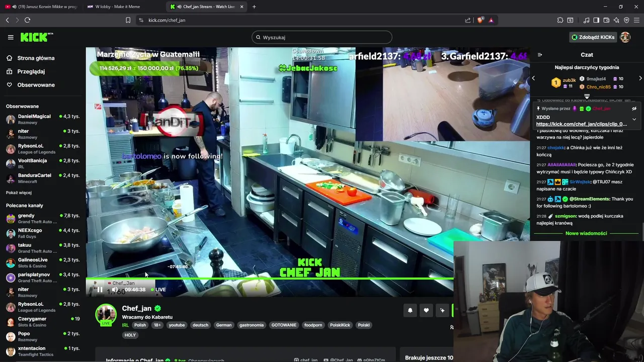Screen dimensions: 644x362
Task: Select the 18+ tag
Action: (x=157, y=325)
